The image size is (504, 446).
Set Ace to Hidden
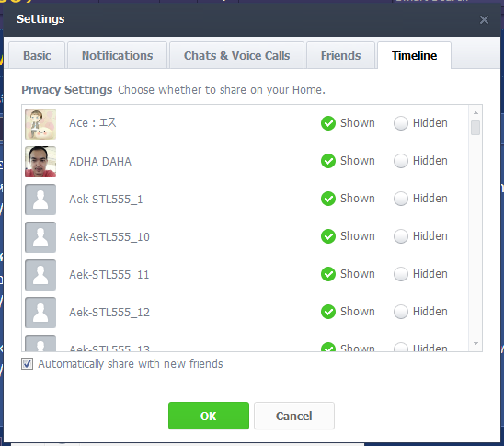click(401, 123)
